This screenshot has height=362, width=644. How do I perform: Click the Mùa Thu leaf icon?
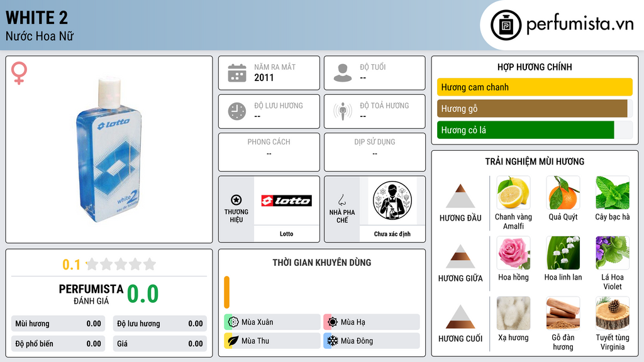click(x=233, y=341)
